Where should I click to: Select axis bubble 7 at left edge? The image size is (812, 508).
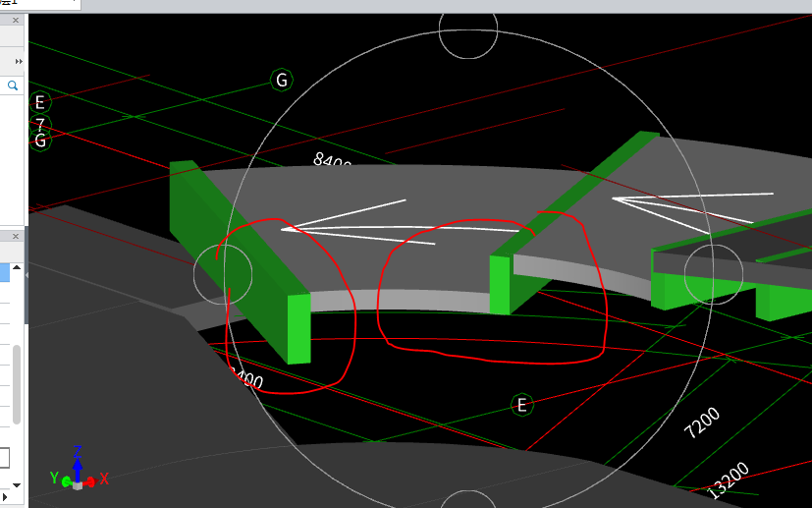(x=40, y=124)
